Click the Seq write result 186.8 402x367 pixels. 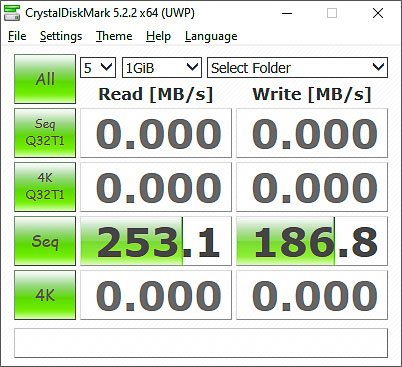[x=312, y=241]
